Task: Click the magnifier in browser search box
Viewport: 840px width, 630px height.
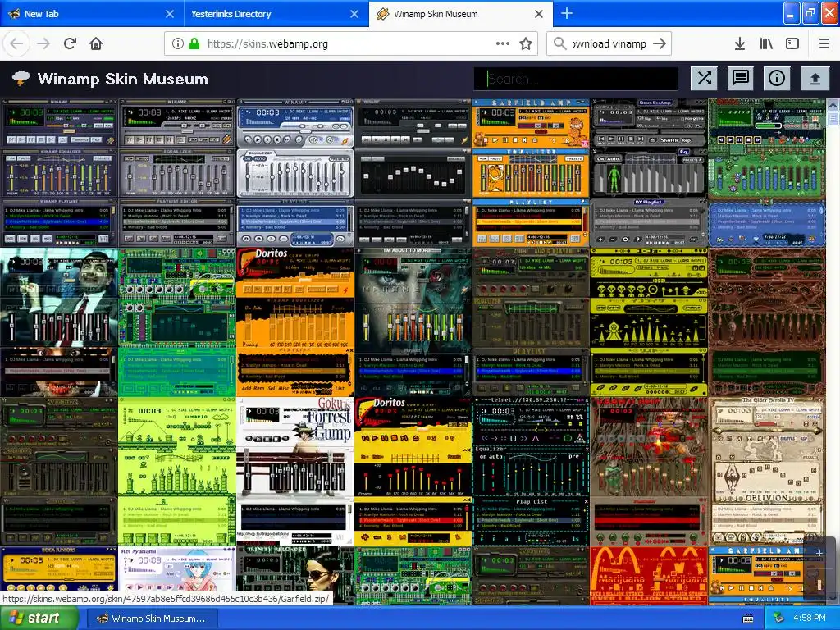Action: (x=559, y=43)
